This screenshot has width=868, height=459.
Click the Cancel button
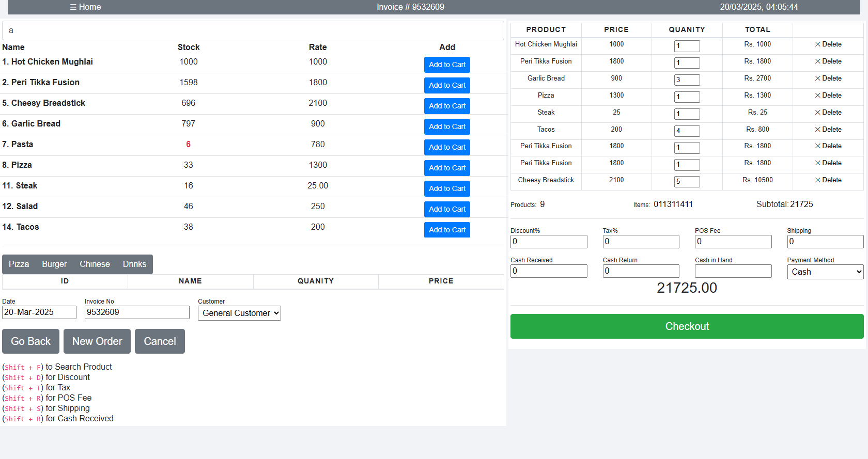(x=160, y=341)
